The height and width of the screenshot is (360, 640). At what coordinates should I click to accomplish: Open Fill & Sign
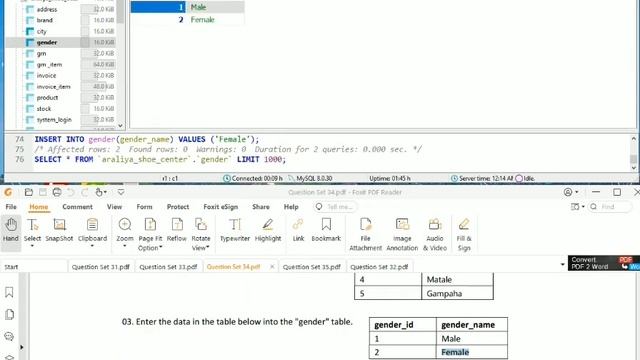(464, 234)
